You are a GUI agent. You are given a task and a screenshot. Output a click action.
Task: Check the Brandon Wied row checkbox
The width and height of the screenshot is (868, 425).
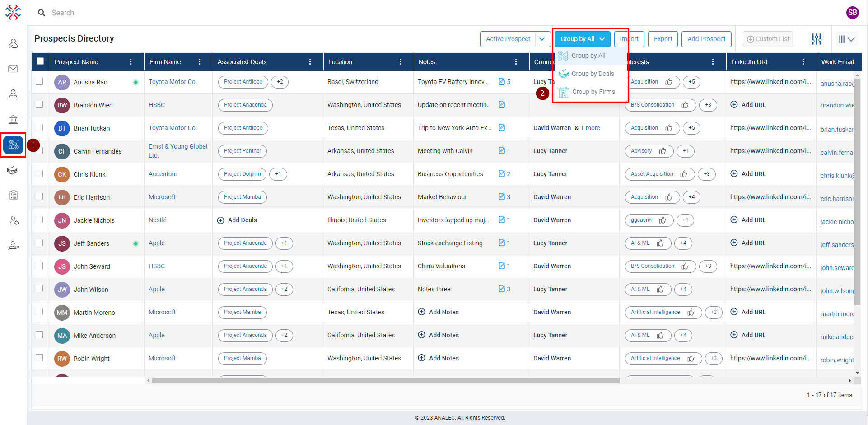tap(39, 104)
